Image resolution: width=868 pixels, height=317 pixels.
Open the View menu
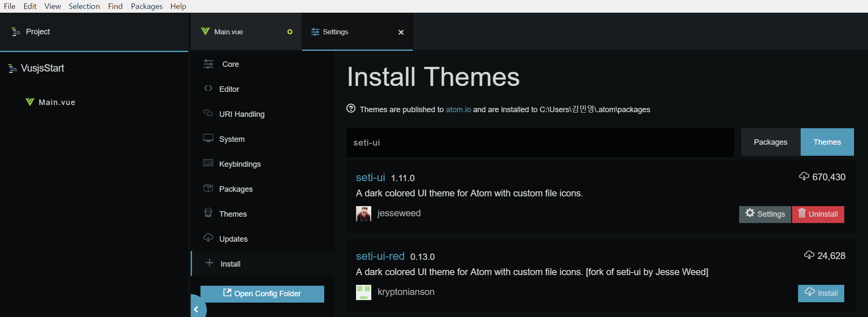[x=53, y=6]
